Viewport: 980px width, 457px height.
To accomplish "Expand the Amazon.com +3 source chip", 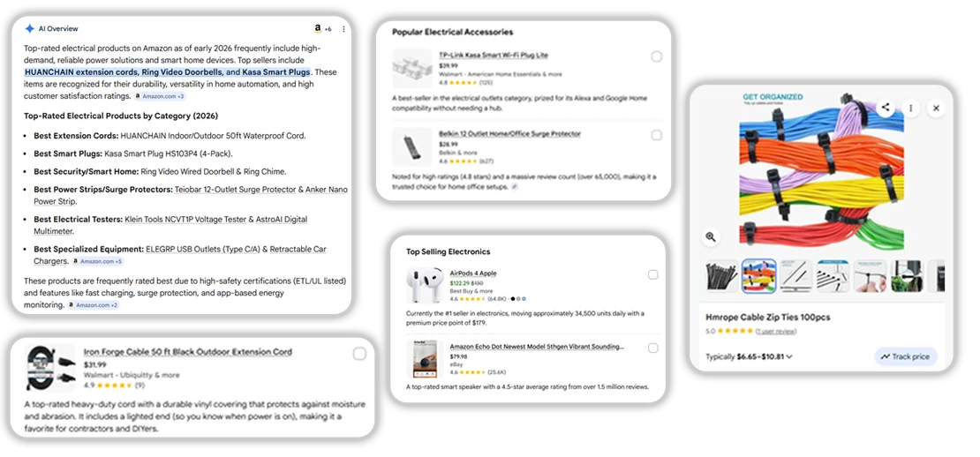I will [159, 96].
